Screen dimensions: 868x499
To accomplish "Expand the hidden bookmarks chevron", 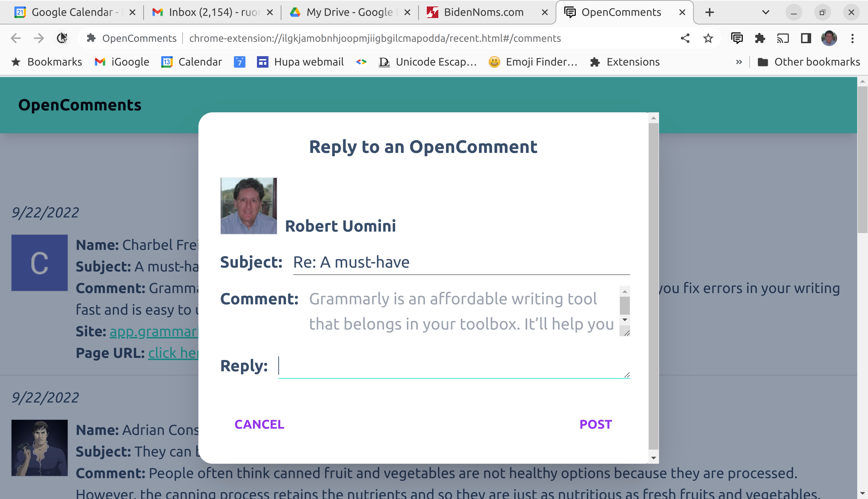I will (x=739, y=62).
